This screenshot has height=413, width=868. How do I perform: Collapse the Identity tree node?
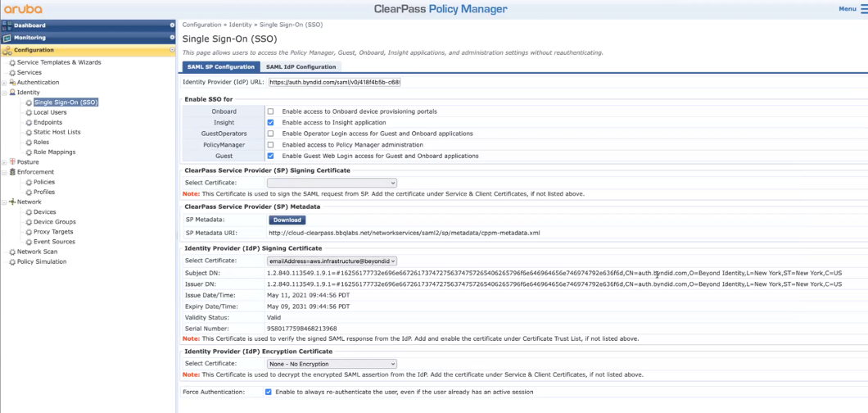click(x=4, y=93)
